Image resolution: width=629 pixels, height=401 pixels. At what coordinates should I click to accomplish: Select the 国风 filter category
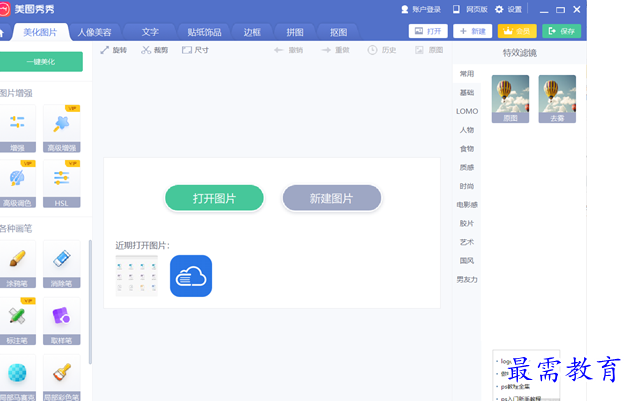(x=467, y=261)
